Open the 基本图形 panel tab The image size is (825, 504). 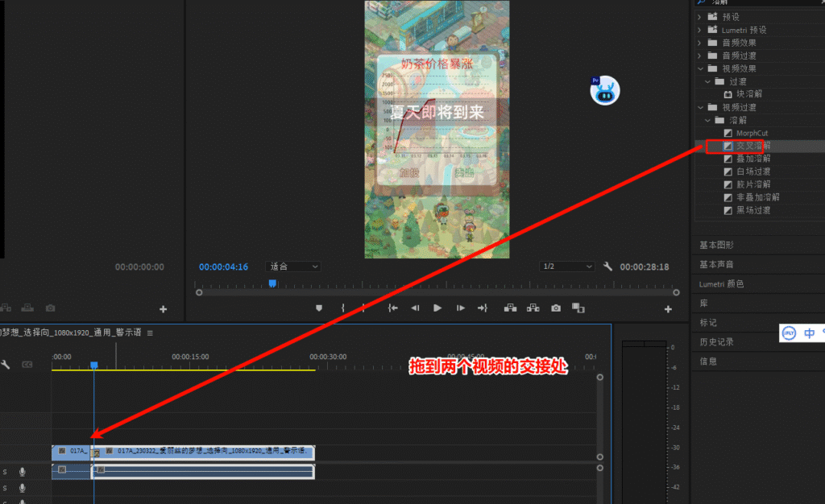coord(716,245)
